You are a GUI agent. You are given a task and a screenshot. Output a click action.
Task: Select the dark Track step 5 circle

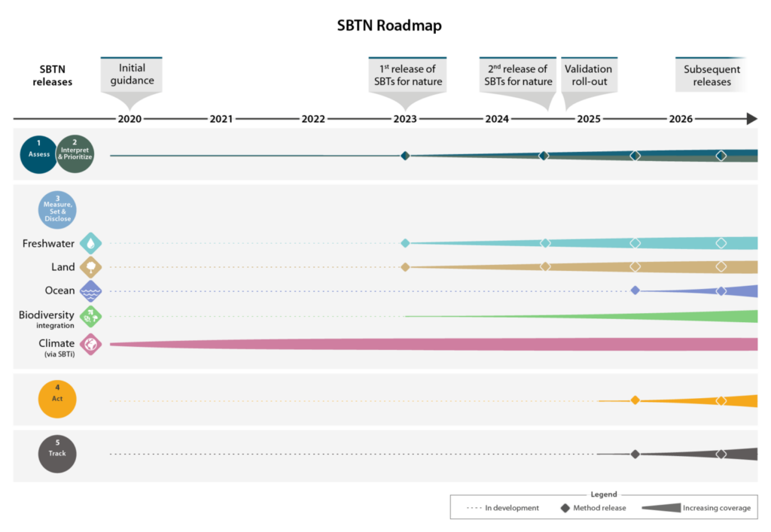pos(57,454)
